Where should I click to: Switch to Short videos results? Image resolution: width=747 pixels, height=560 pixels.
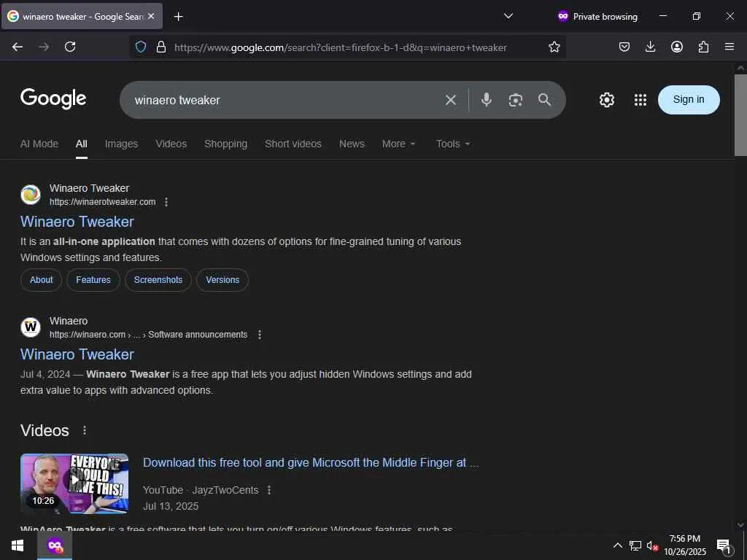click(x=293, y=144)
